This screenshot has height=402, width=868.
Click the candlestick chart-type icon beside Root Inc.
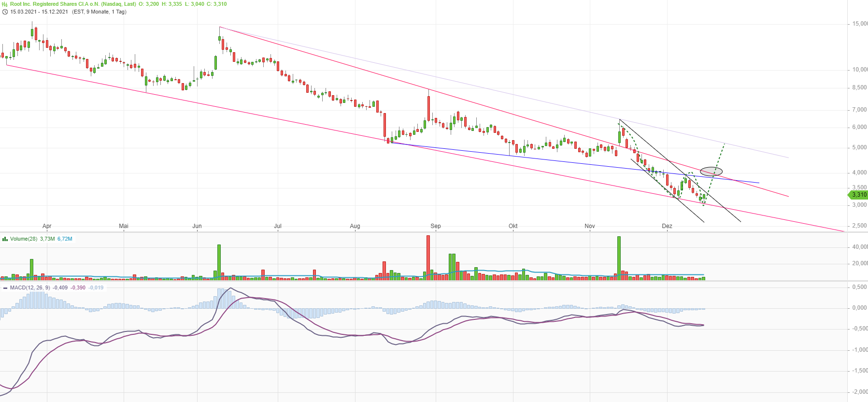[x=5, y=4]
